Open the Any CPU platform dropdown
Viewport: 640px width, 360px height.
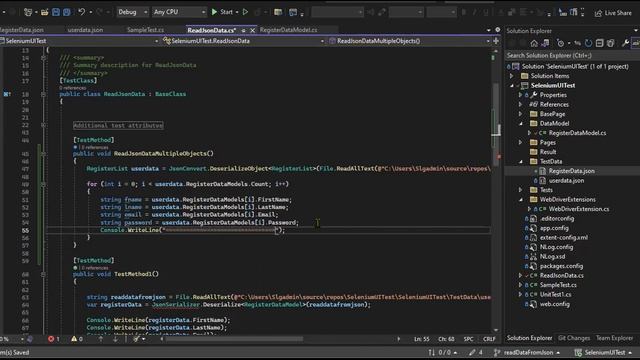[x=179, y=12]
